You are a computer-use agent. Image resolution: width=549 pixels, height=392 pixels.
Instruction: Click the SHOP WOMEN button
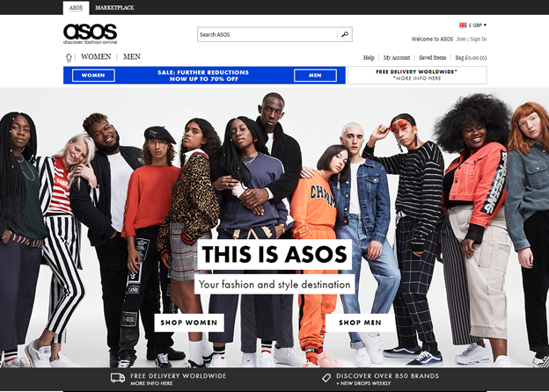tap(189, 323)
